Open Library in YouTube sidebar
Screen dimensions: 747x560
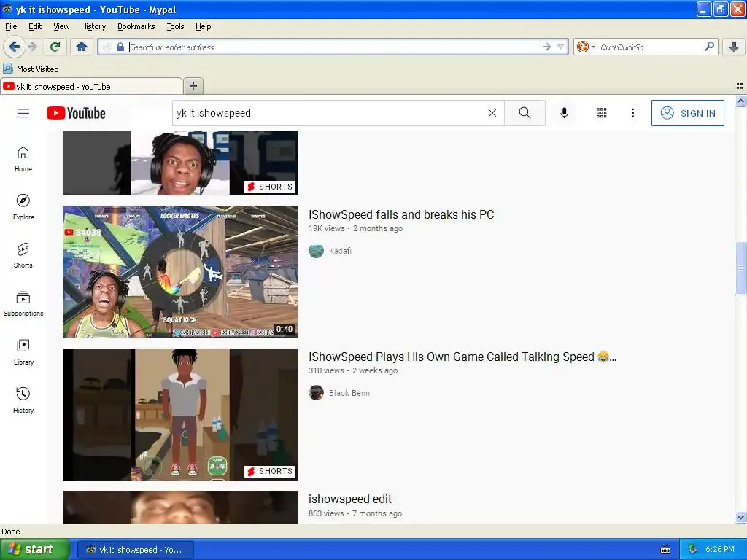click(x=23, y=352)
